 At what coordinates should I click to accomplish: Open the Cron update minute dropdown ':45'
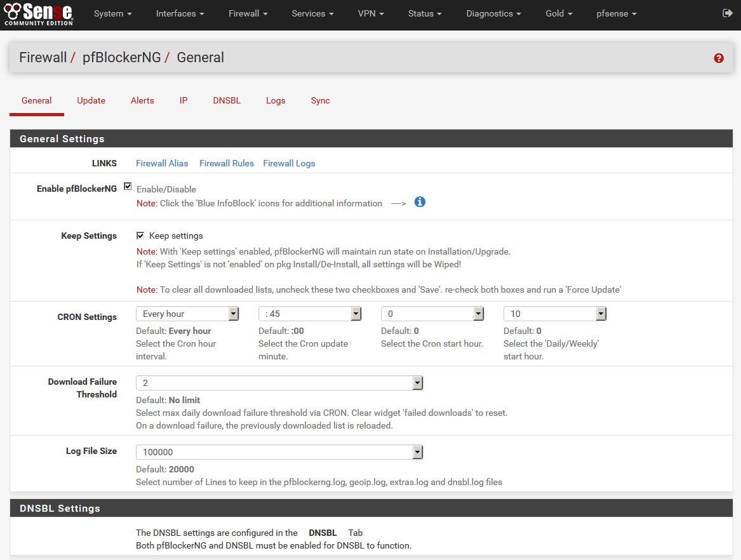pos(309,314)
